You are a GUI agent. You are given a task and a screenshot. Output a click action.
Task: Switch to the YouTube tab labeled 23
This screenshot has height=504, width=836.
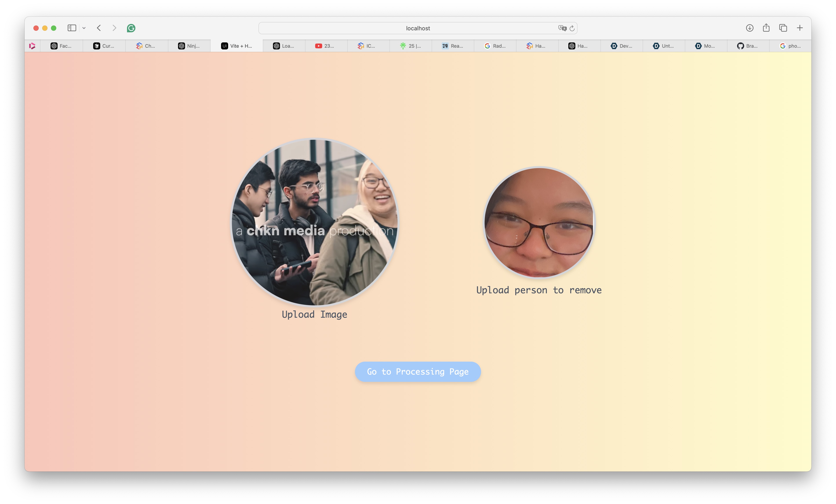coord(325,46)
